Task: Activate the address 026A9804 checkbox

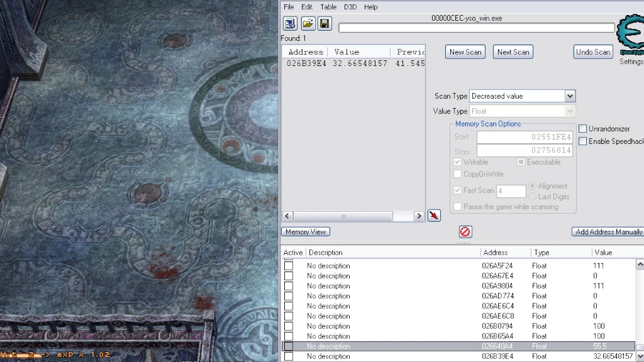Action: click(x=288, y=286)
